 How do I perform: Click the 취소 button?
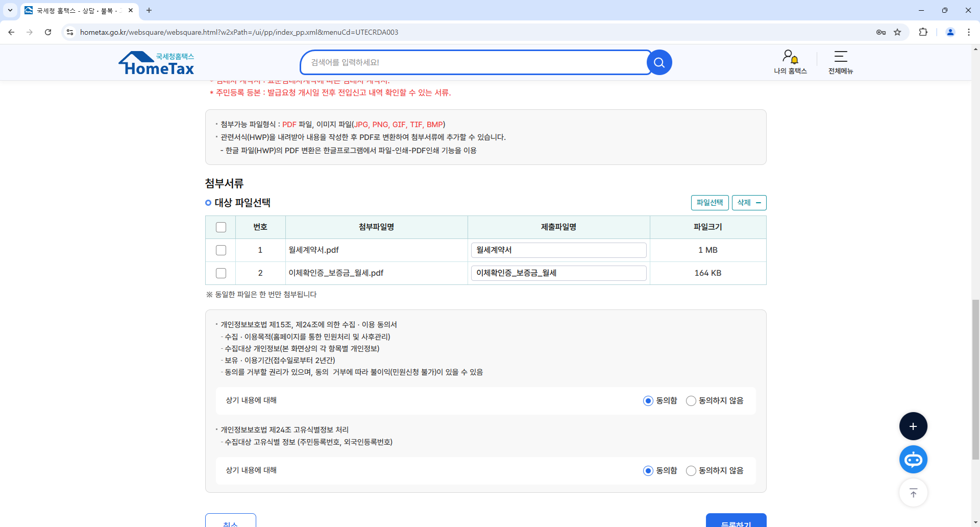231,520
